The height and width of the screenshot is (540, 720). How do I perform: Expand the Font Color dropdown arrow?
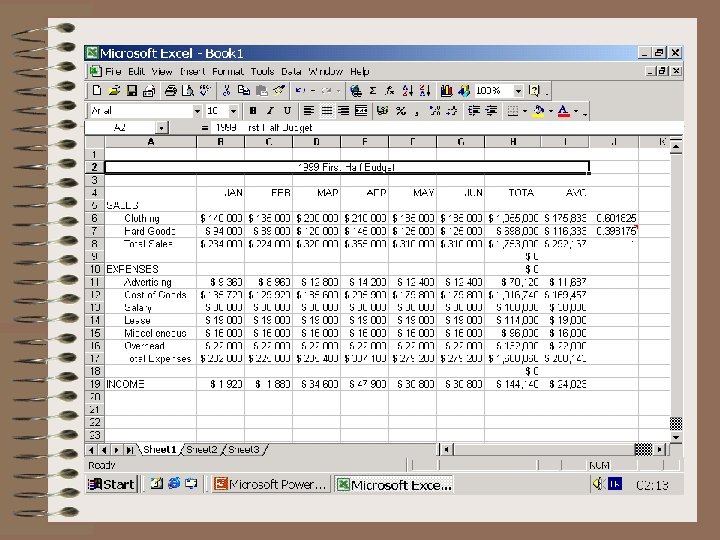point(576,111)
